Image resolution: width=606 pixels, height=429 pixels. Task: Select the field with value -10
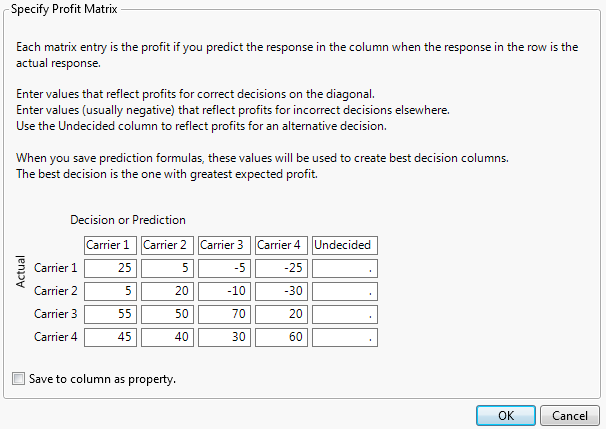click(x=224, y=291)
